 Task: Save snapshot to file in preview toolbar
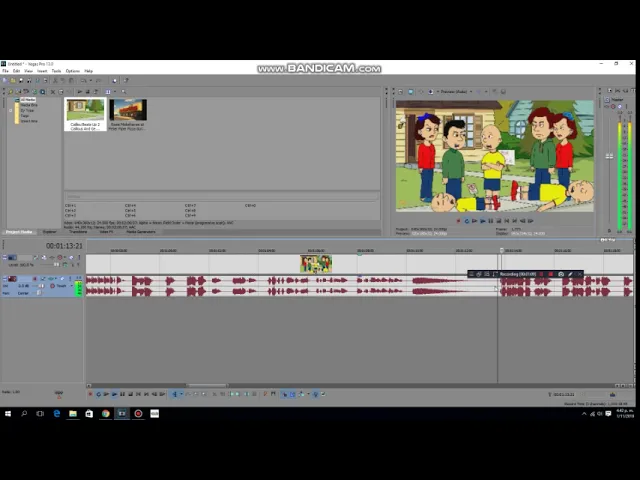503,92
